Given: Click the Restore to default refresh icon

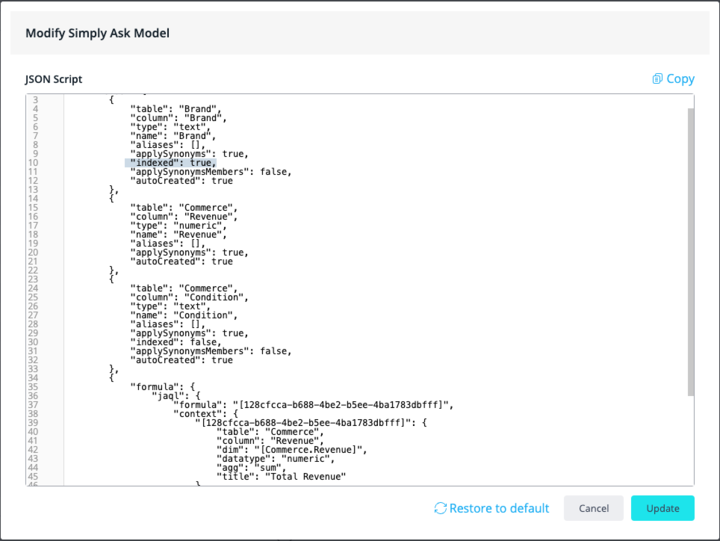Looking at the screenshot, I should [x=440, y=508].
